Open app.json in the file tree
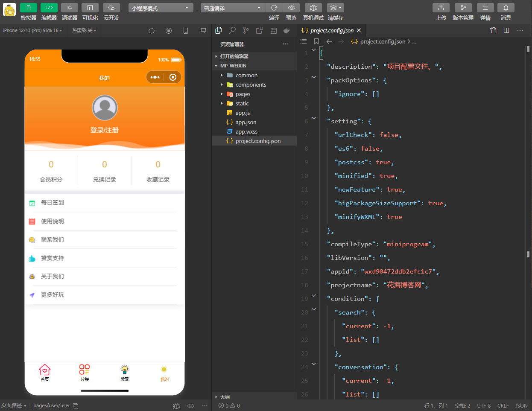532x411 pixels. pos(246,122)
